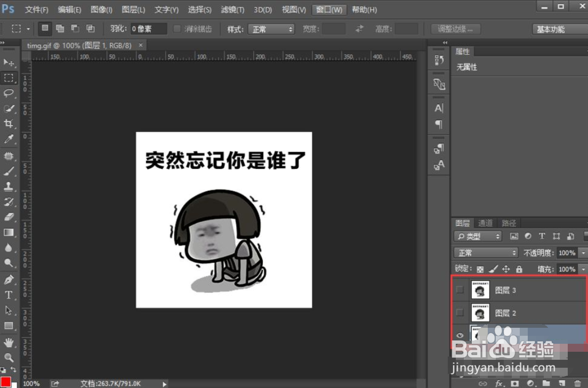Viewport: 588px width, 388px height.
Task: Reset default foreground and background colors
Action: (x=3, y=370)
